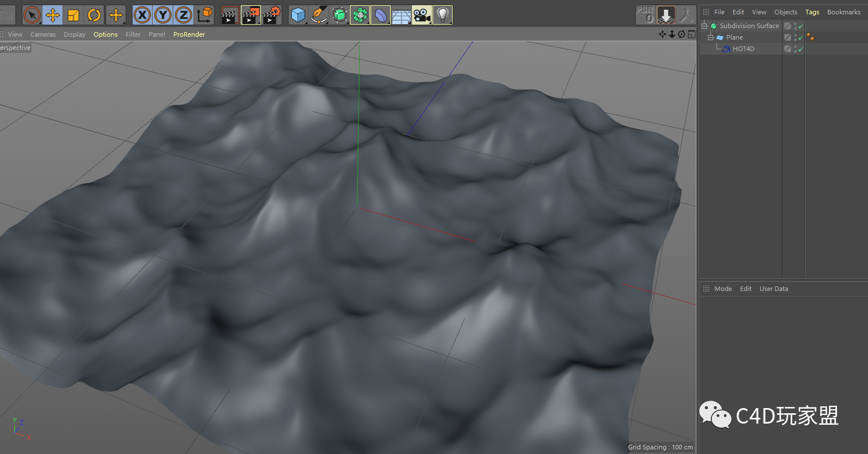Open the Array modeling objects icon
The height and width of the screenshot is (454, 868).
(x=360, y=15)
